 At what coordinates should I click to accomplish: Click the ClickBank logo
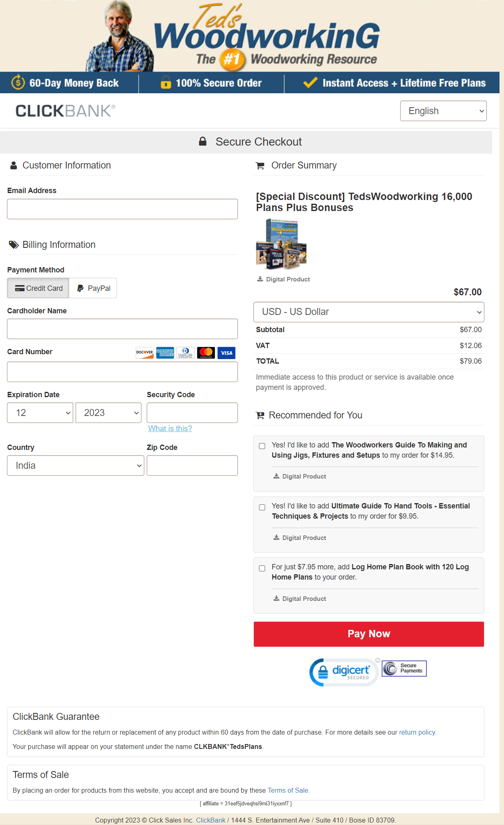click(x=64, y=110)
